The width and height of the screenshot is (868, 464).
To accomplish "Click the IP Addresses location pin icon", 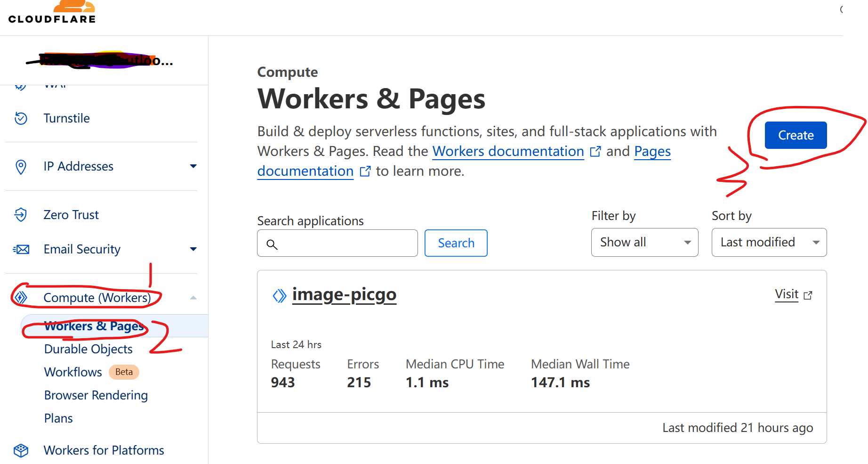I will pyautogui.click(x=21, y=167).
